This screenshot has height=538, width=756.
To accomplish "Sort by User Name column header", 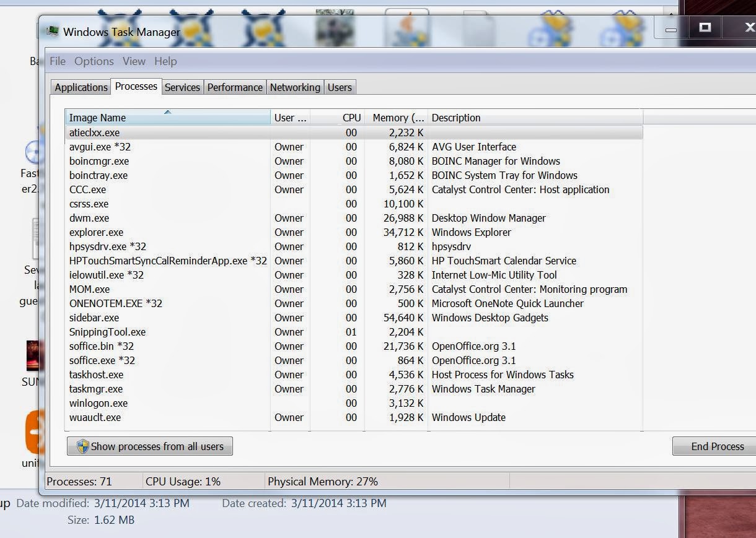I will (291, 118).
